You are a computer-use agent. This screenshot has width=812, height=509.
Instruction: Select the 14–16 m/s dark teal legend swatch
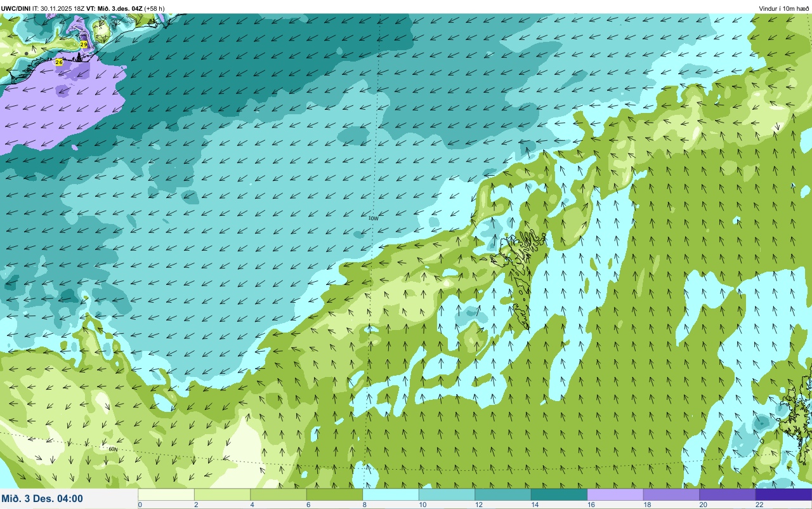pos(559,494)
